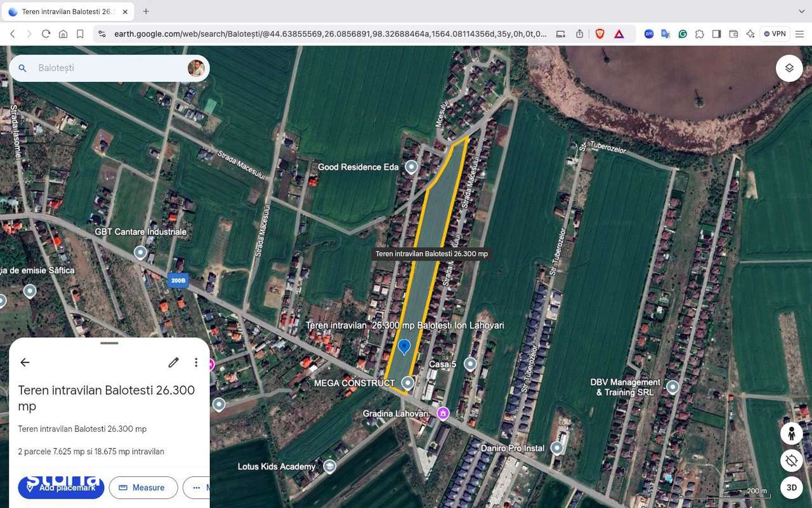812x508 pixels.
Task: Expand the info card drag handle
Action: click(108, 343)
